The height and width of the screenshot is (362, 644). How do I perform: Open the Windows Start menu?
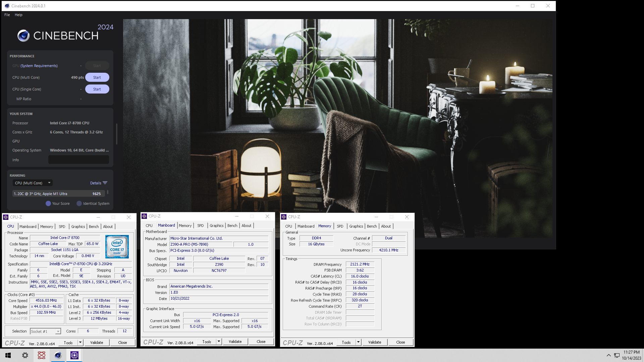coord(8,355)
